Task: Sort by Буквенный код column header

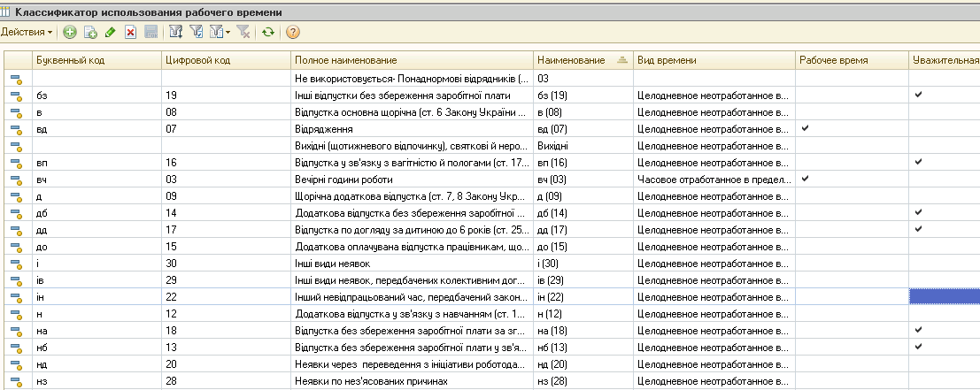Action: [96, 60]
